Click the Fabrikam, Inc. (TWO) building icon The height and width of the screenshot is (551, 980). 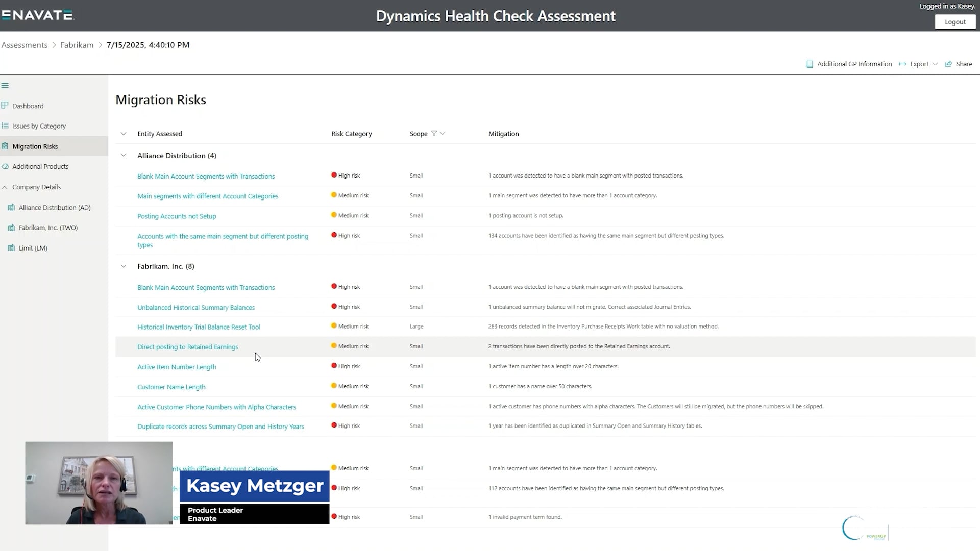[11, 228]
